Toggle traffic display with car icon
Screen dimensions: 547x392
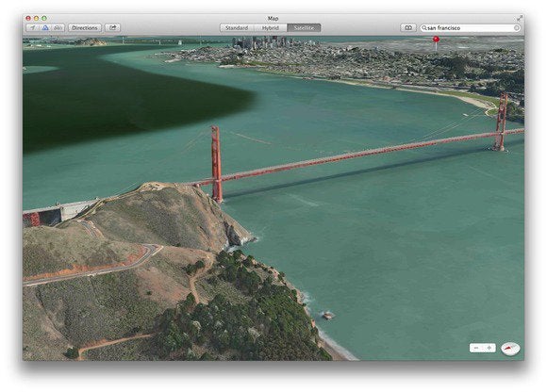coord(58,28)
